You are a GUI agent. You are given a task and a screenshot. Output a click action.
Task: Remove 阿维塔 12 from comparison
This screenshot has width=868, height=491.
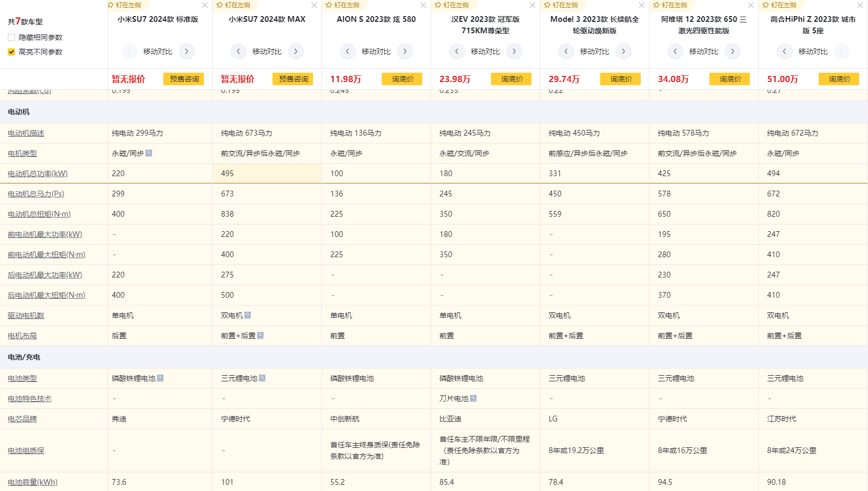click(751, 5)
